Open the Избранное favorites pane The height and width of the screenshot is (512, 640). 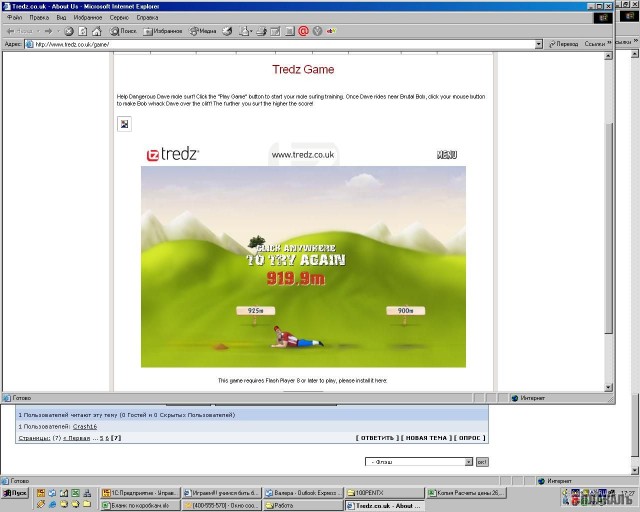tap(162, 31)
